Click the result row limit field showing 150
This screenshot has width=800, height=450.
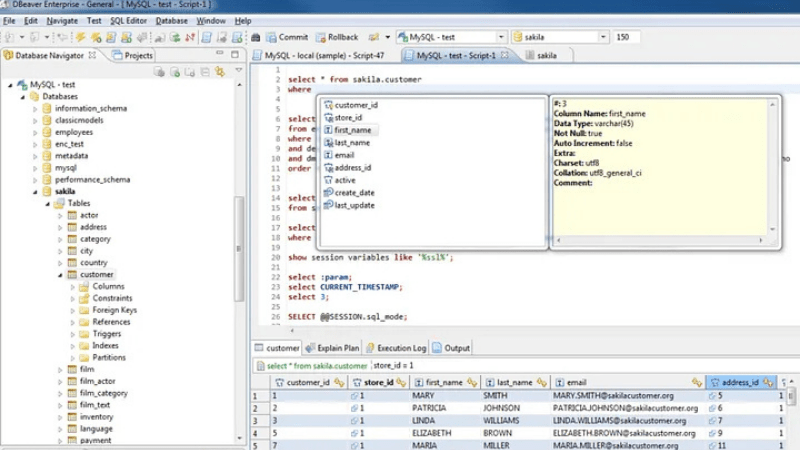pos(627,37)
